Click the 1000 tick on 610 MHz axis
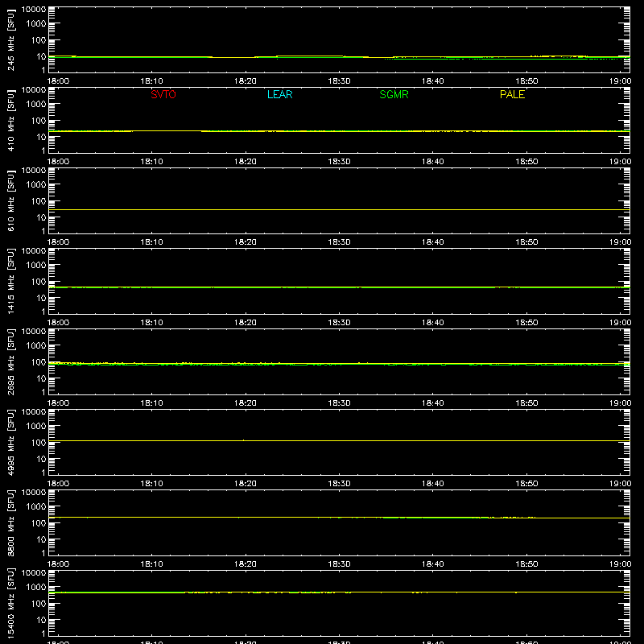 click(36, 184)
